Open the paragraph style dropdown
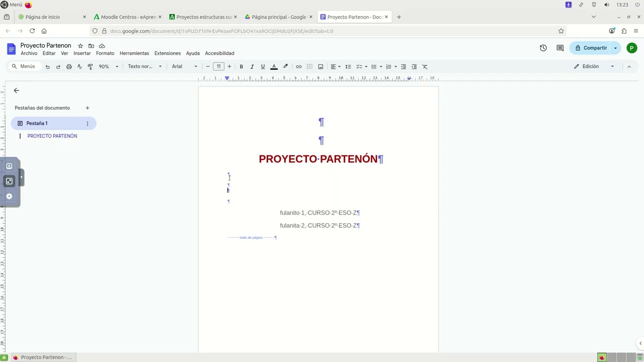644x362 pixels. (x=144, y=66)
